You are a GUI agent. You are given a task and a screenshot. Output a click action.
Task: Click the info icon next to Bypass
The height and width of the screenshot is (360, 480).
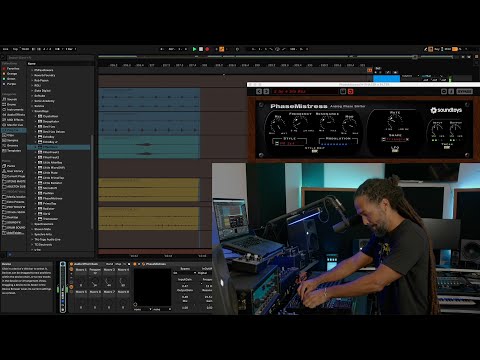(451, 91)
